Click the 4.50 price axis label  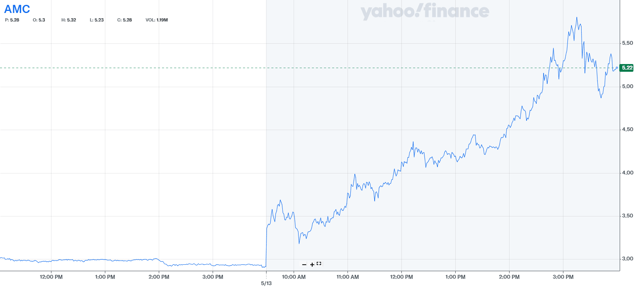(x=627, y=129)
